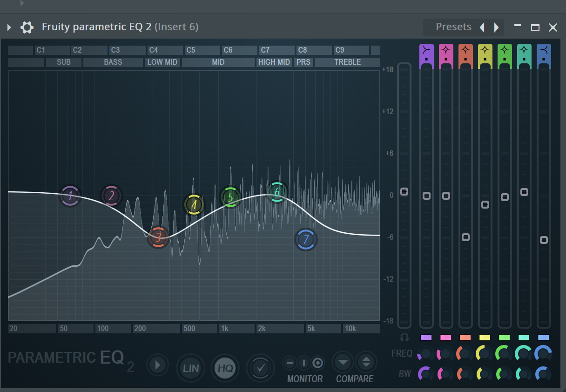Click the COMPARE up-down swap button
Image resolution: width=566 pixels, height=392 pixels.
point(366,362)
